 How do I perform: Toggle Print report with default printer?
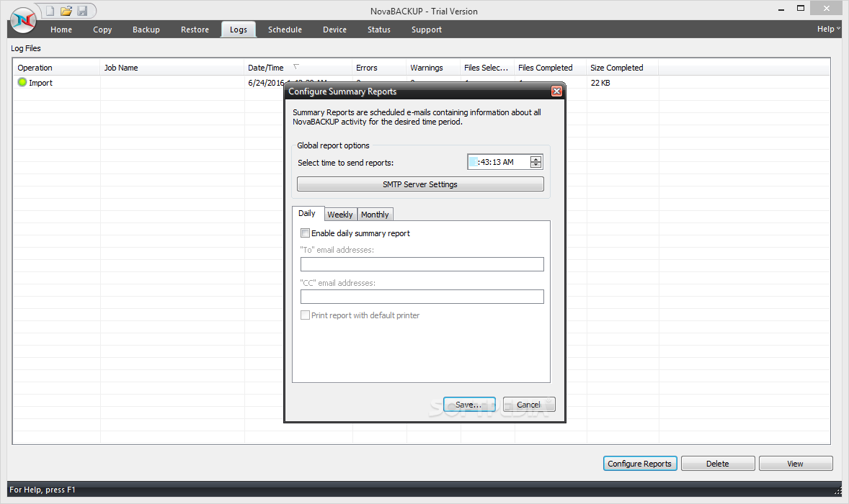306,315
